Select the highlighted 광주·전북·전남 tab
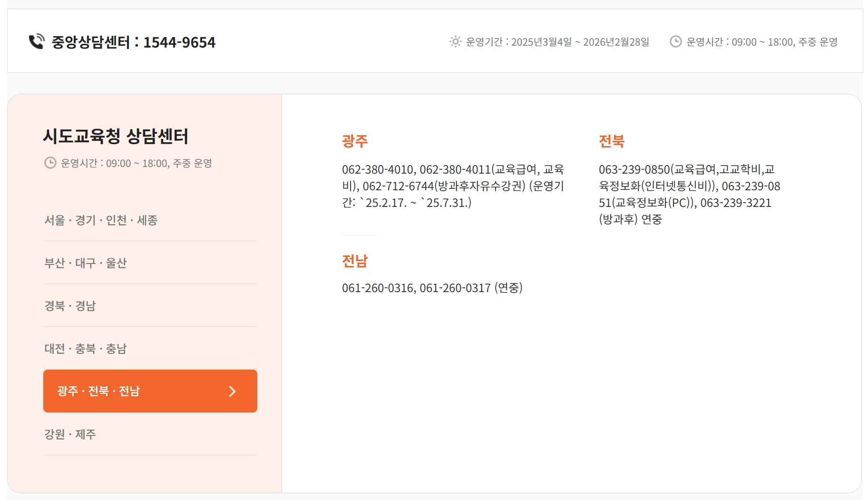This screenshot has height=500, width=868. [150, 391]
